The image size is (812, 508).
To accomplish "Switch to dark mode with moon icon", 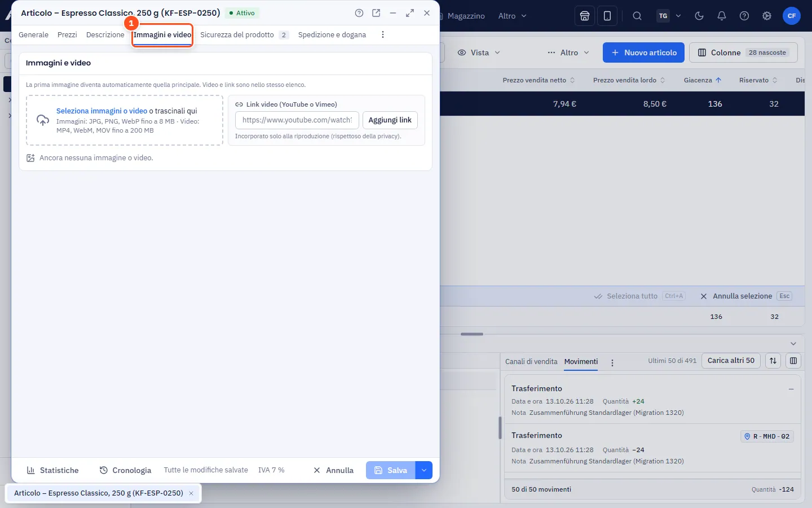I will 699,16.
